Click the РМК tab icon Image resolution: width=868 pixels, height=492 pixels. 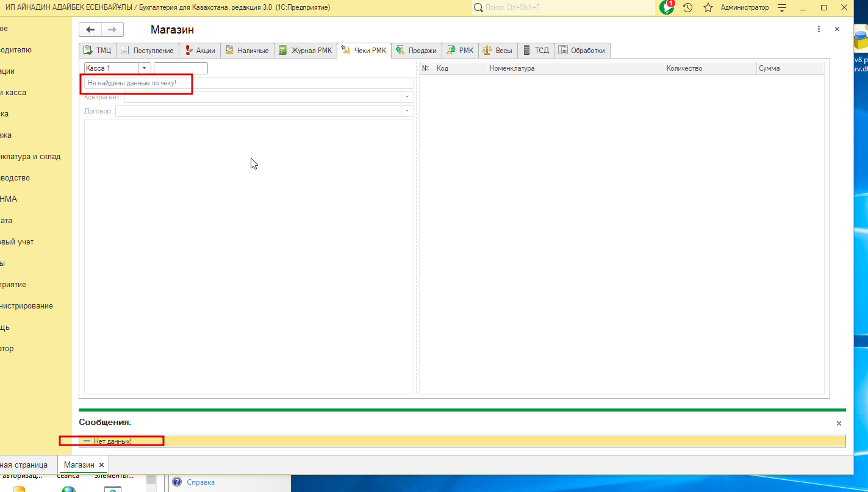(x=451, y=51)
